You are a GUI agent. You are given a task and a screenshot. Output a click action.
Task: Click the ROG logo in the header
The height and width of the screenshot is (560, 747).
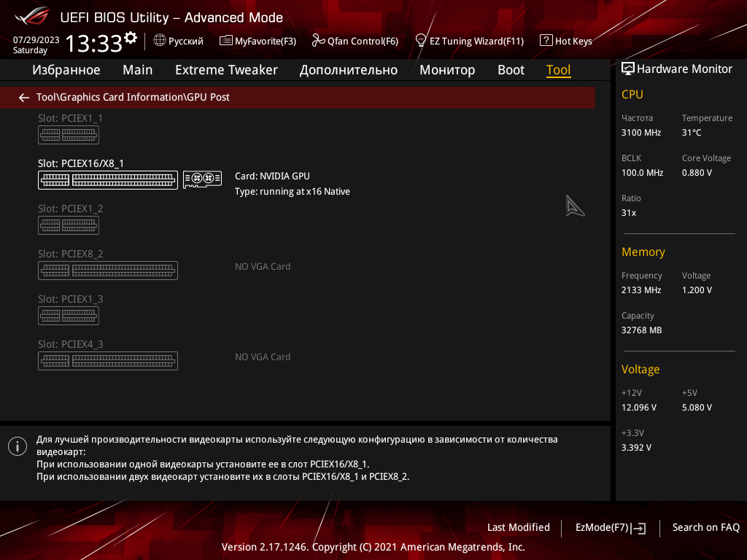tap(32, 17)
